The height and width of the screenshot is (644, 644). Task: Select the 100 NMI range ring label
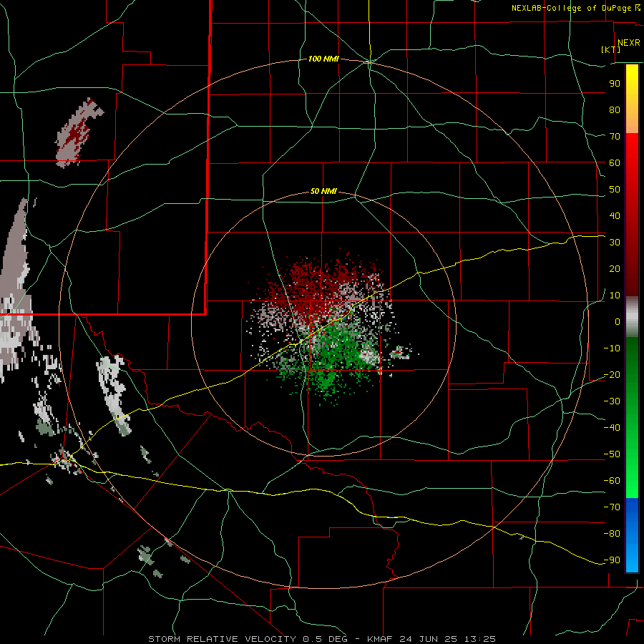click(323, 59)
